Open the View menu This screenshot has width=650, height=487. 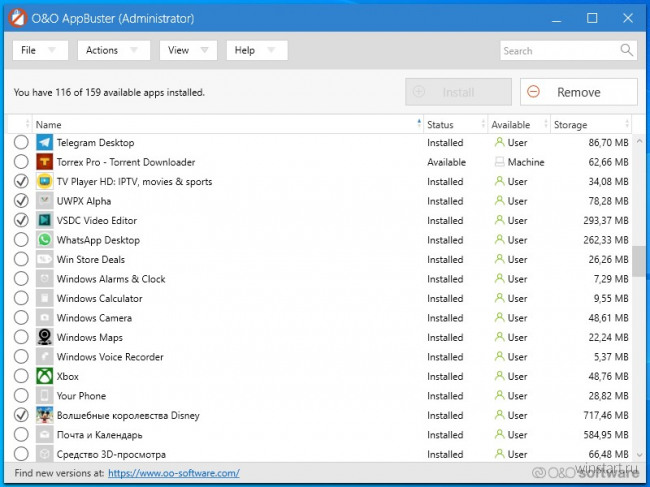(188, 50)
